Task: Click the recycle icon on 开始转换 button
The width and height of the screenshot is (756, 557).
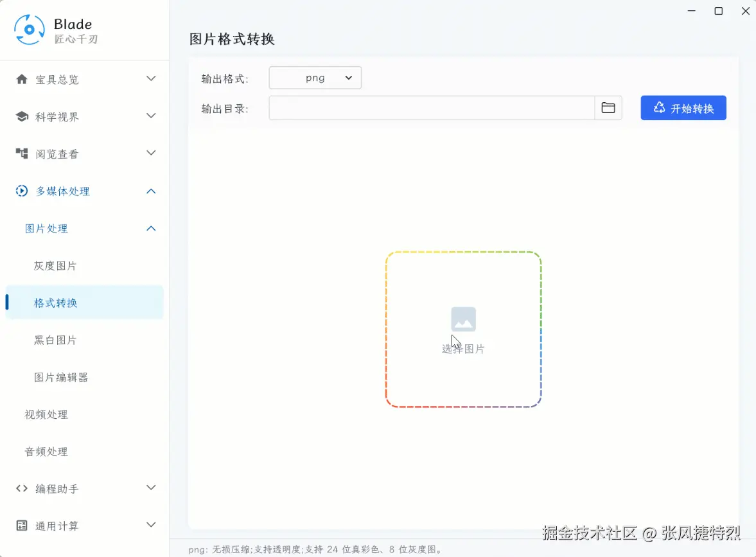Action: coord(659,107)
